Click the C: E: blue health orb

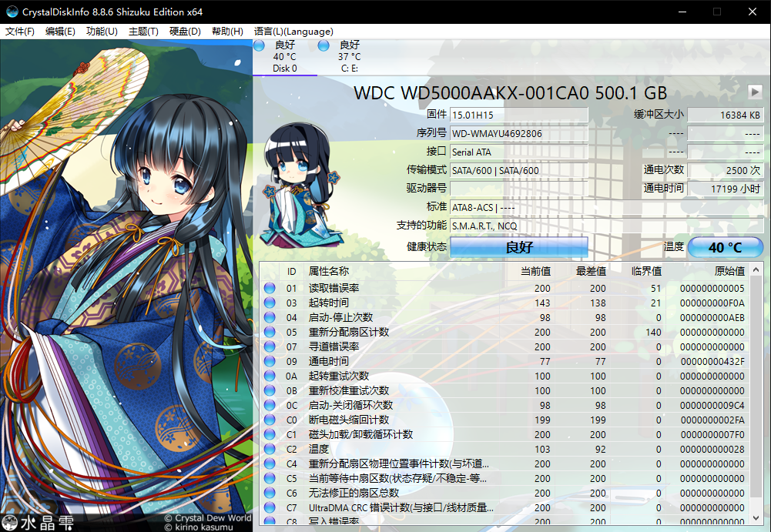point(323,45)
